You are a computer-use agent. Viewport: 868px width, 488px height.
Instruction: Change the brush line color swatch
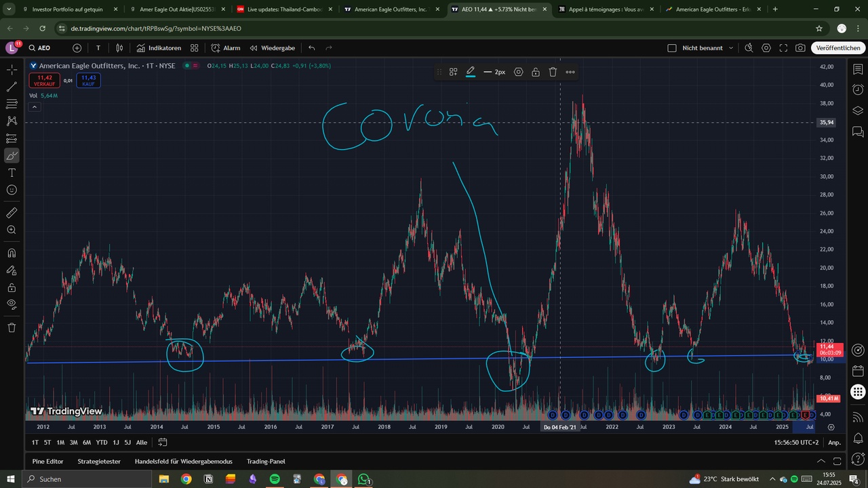tap(471, 72)
